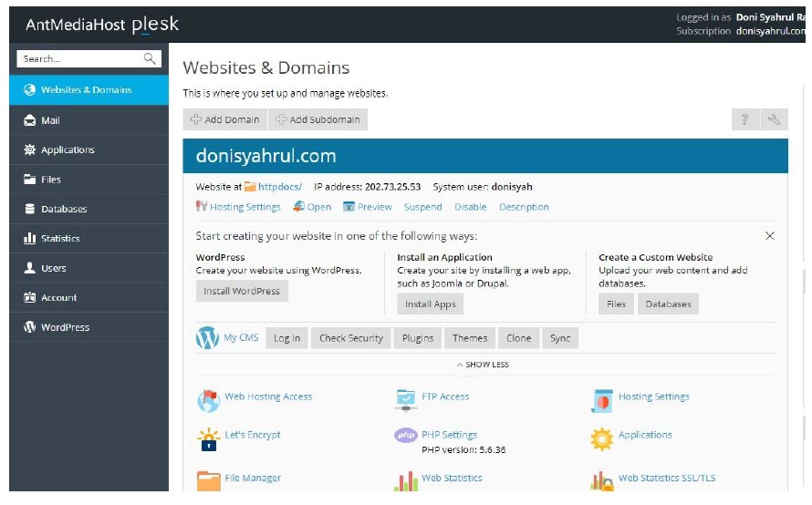This screenshot has width=812, height=505.
Task: Click the FTP Access monitor icon
Action: click(x=405, y=400)
